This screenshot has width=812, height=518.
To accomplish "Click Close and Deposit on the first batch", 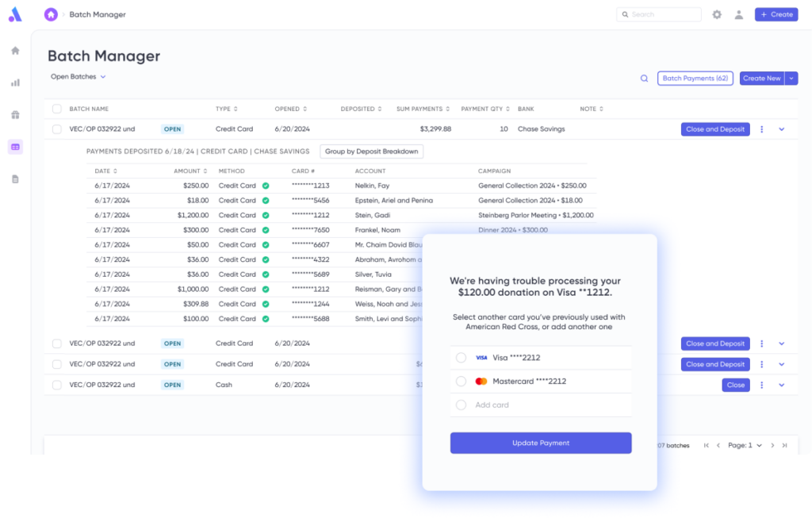I will point(714,129).
